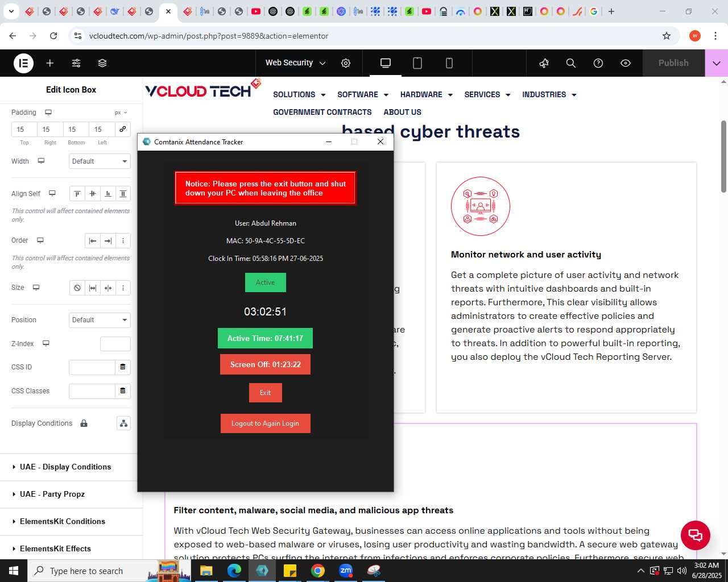Bookmark this page star icon
728x582 pixels.
[667, 36]
